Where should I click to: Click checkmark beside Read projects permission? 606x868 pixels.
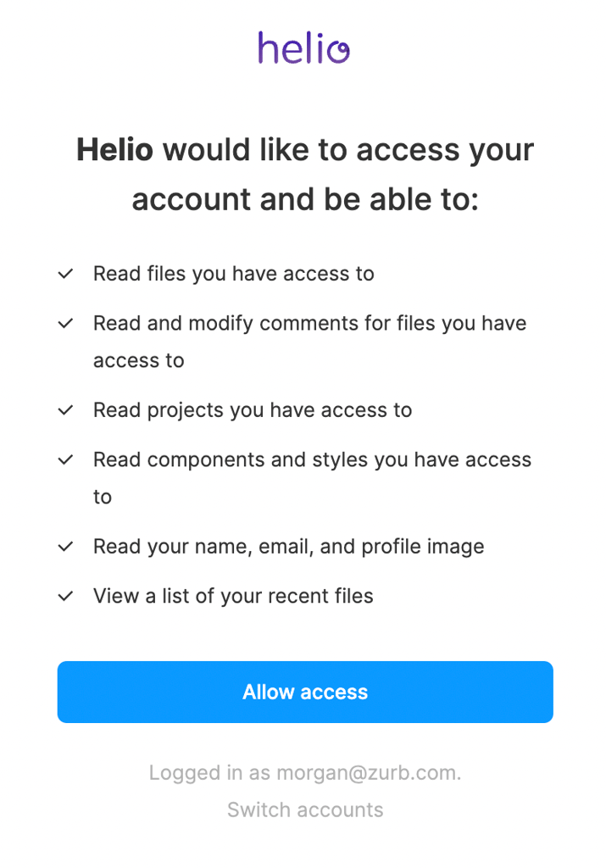pyautogui.click(x=66, y=410)
